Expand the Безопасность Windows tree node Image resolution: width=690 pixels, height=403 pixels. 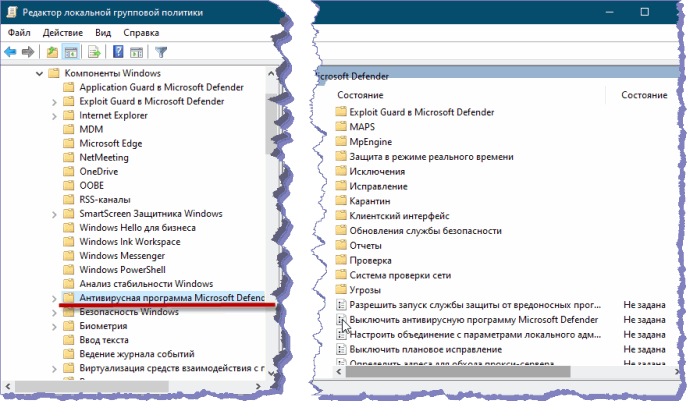point(54,313)
